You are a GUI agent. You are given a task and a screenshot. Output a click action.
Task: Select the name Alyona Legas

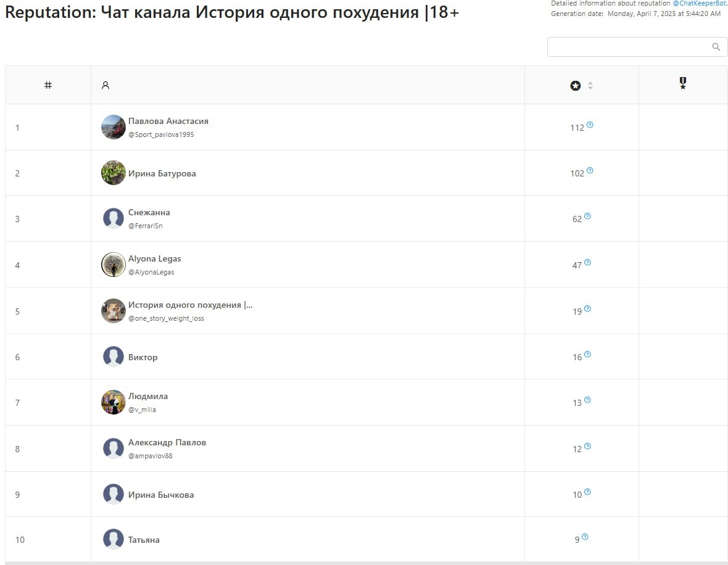click(155, 259)
